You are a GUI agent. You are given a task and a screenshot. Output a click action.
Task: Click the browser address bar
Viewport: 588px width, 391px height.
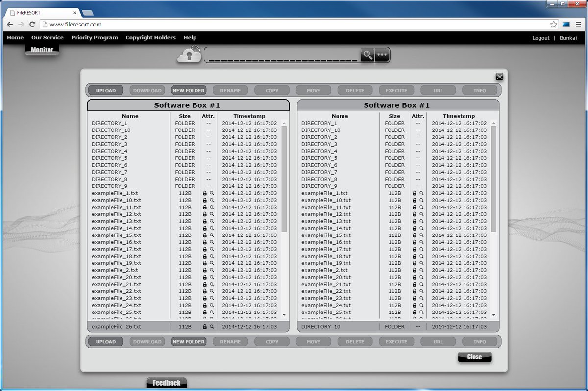[294, 24]
